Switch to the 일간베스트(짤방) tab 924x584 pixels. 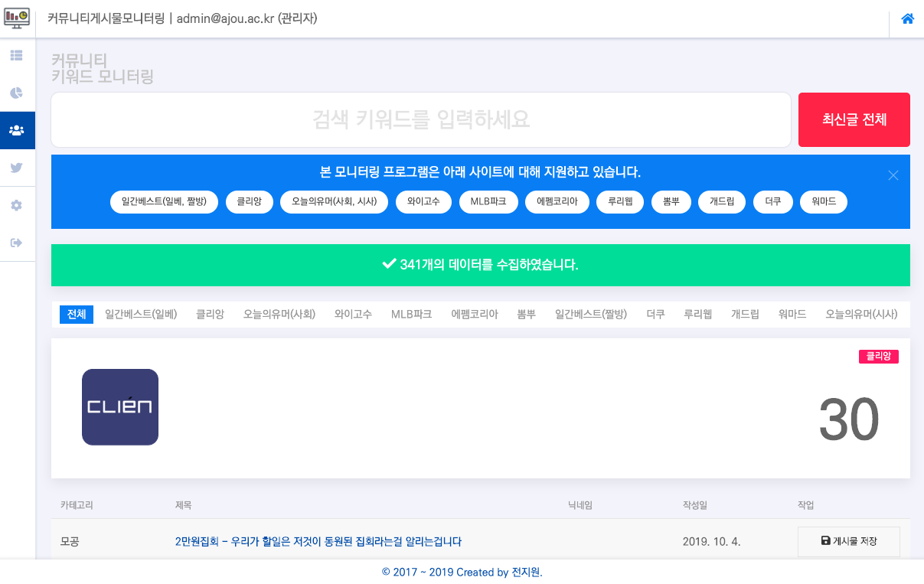pyautogui.click(x=591, y=314)
